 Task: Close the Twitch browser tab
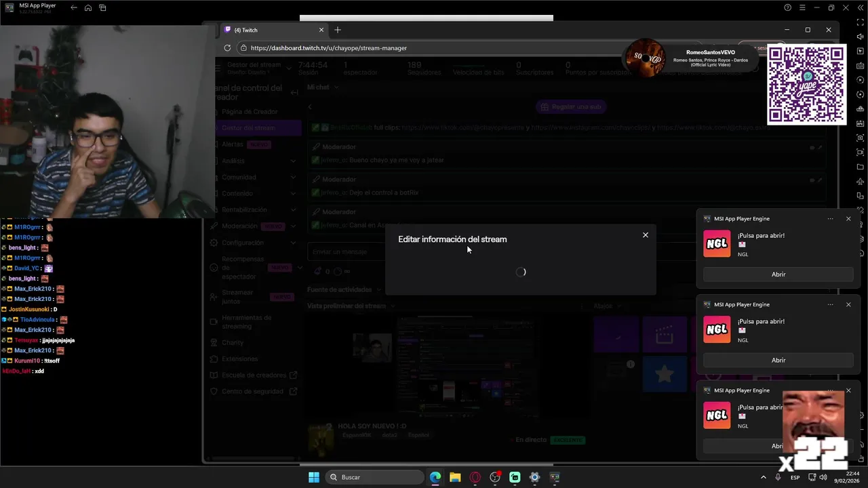pos(321,30)
